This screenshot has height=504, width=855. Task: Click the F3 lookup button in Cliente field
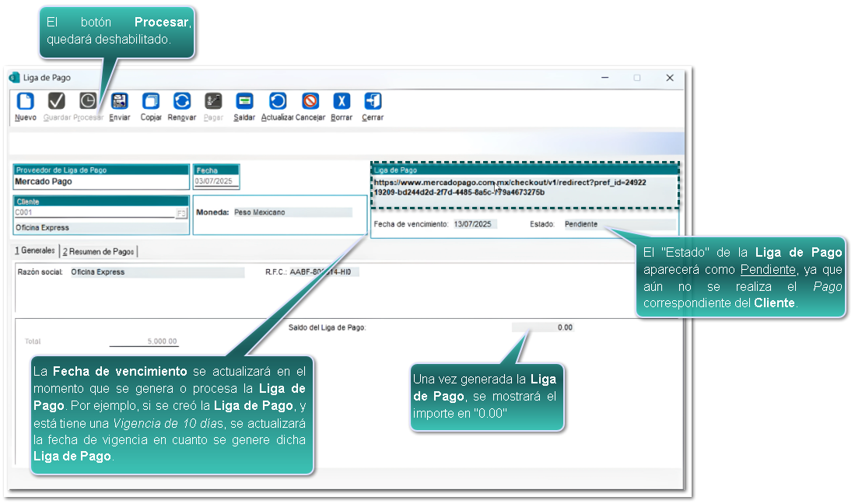coord(181,213)
